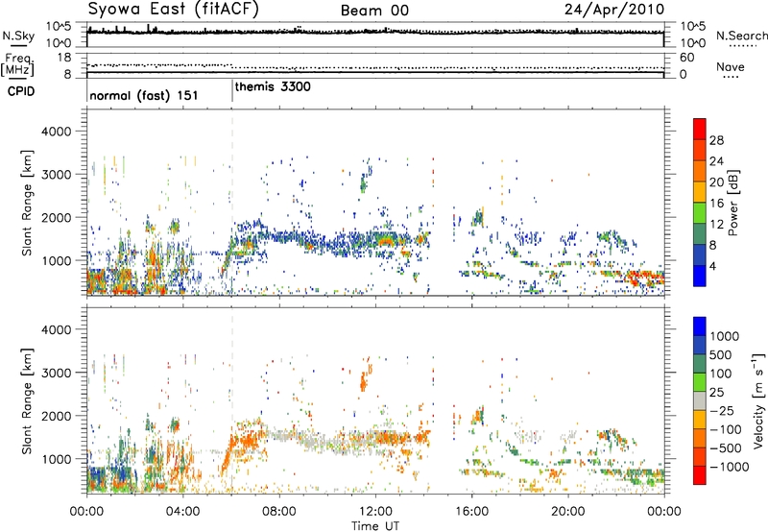768x532 pixels.
Task: Click the 'Nave' legend label
Action: click(x=731, y=67)
